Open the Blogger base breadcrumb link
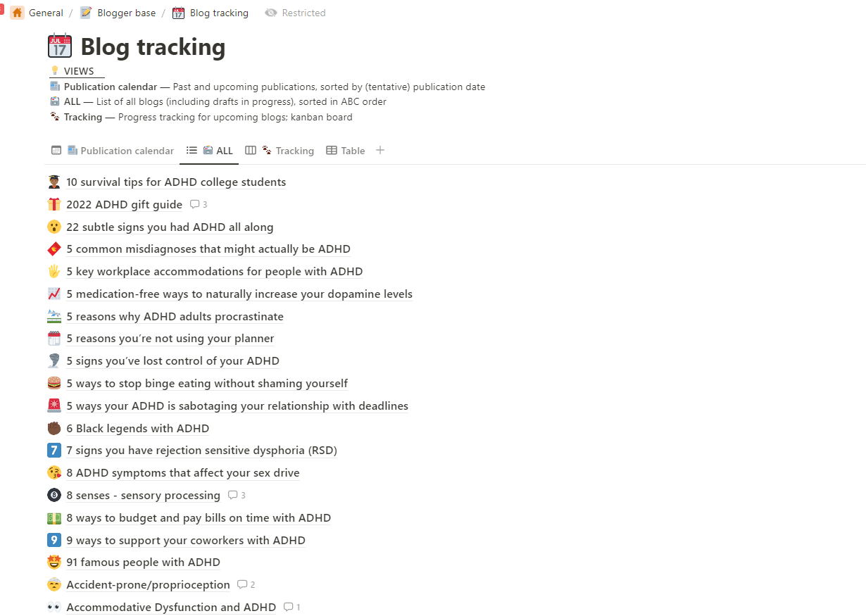 tap(126, 13)
